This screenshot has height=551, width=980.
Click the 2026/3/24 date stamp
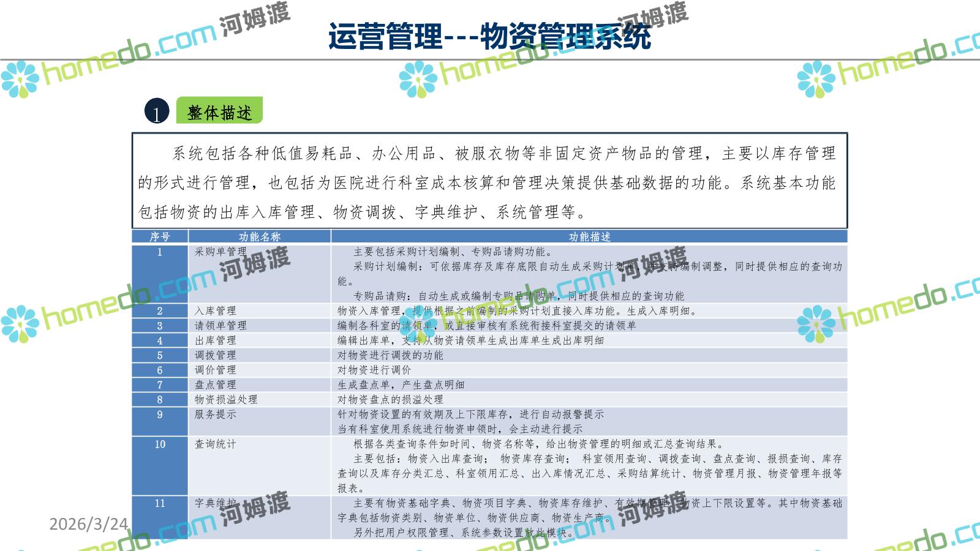89,523
